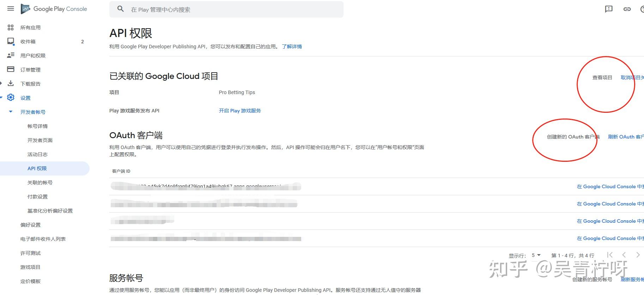Click 创建新的 OAuth 客户端 button
Screen dimensions: 644x295
(573, 137)
